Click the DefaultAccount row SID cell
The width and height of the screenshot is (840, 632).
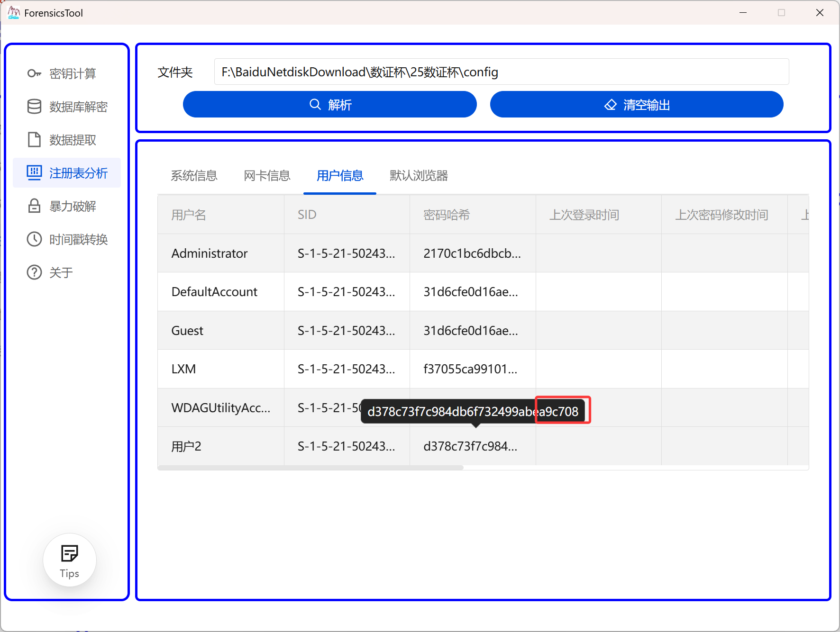pyautogui.click(x=347, y=292)
